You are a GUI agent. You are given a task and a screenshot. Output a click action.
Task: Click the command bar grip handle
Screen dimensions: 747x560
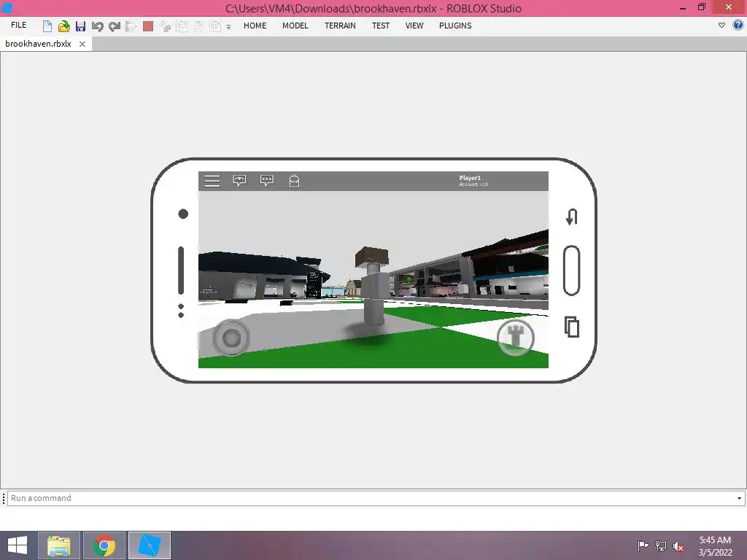point(4,498)
